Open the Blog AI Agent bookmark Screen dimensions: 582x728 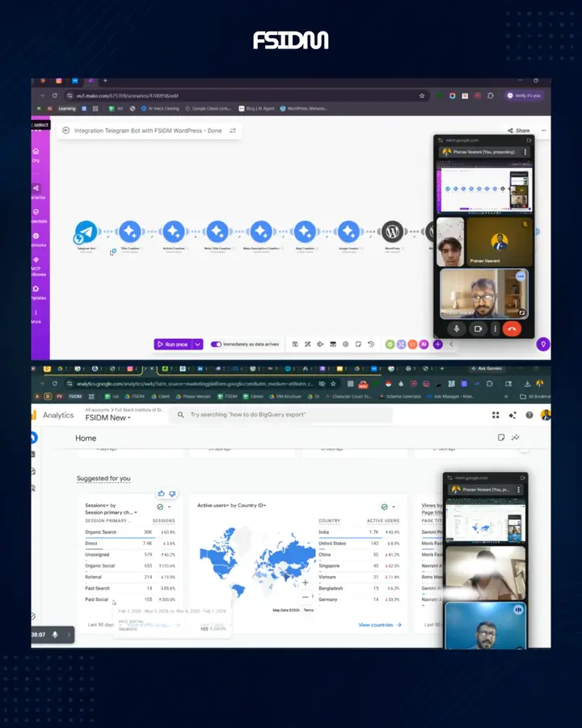coord(257,108)
